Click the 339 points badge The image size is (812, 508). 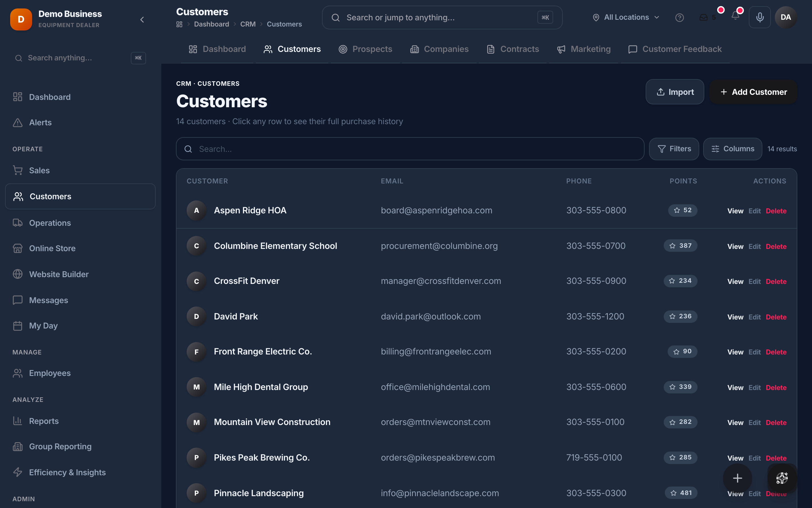(x=680, y=387)
